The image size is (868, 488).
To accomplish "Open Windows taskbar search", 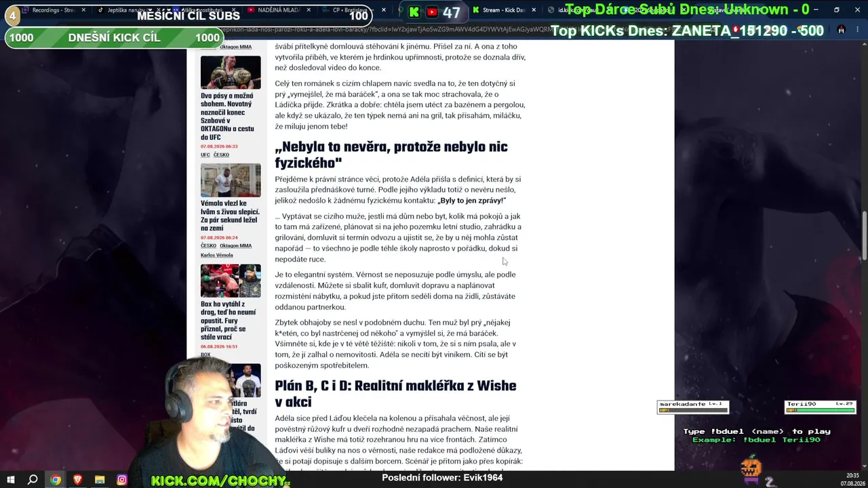I will tap(33, 480).
